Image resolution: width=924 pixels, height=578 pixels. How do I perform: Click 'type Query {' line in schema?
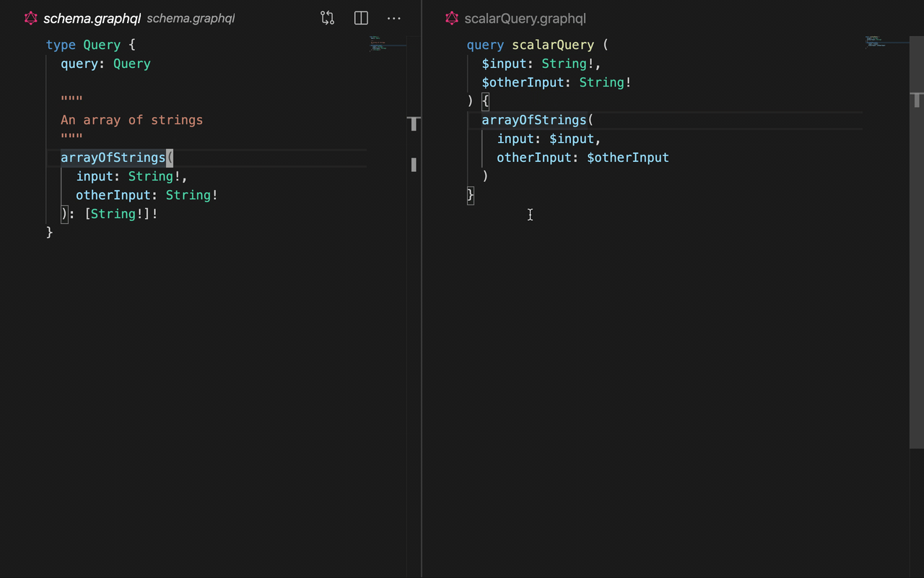[91, 45]
